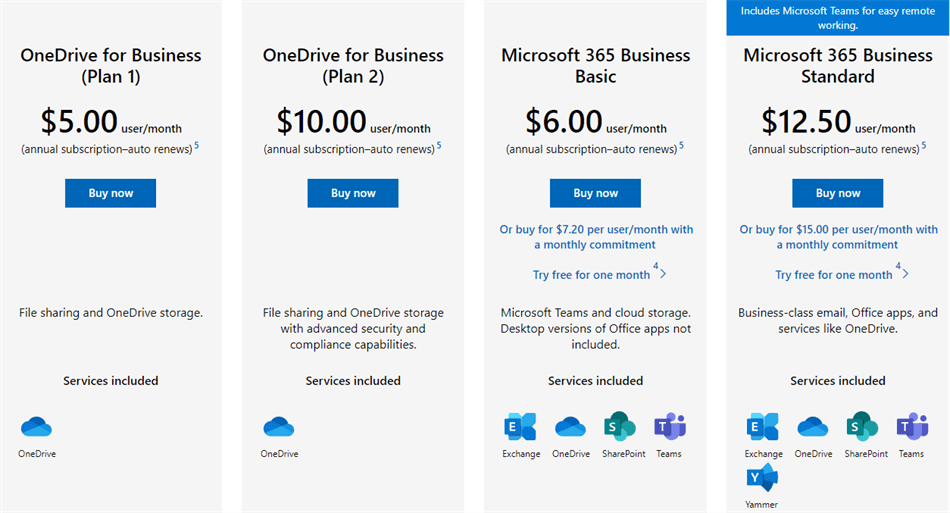Click the Teams icon in Business Standard
Image resolution: width=950 pixels, height=513 pixels.
coord(911,427)
